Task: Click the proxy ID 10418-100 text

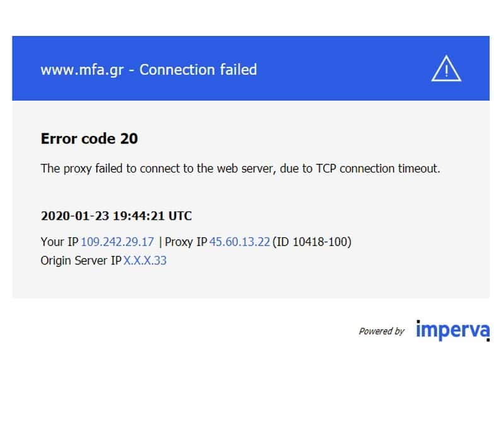Action: (312, 242)
